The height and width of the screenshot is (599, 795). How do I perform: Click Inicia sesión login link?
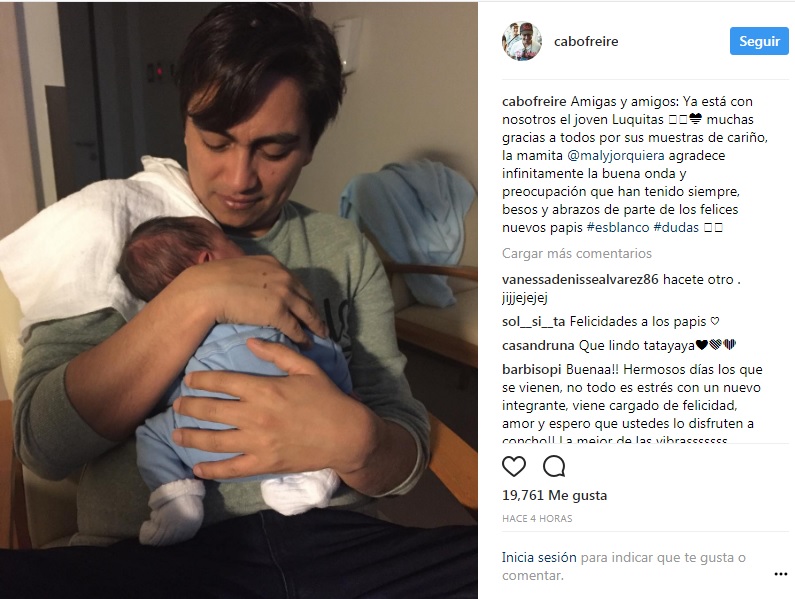[x=539, y=557]
